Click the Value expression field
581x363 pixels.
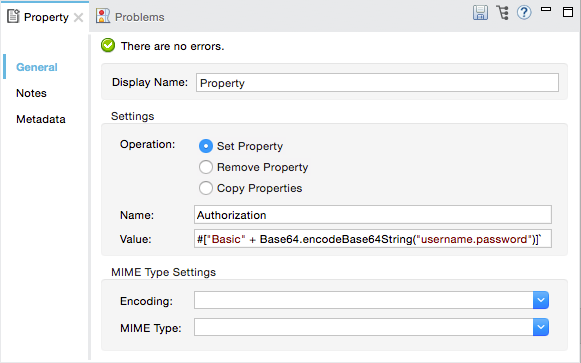coord(373,239)
